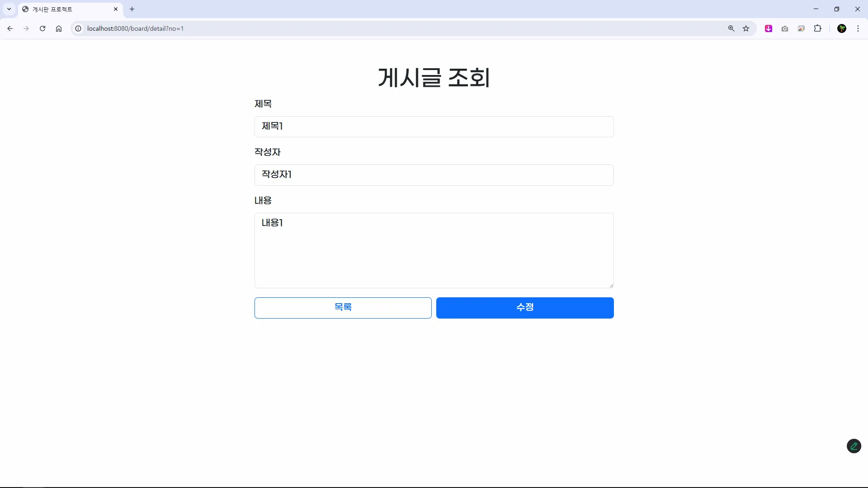This screenshot has width=868, height=488.
Task: Open the pink download extension
Action: [769, 28]
